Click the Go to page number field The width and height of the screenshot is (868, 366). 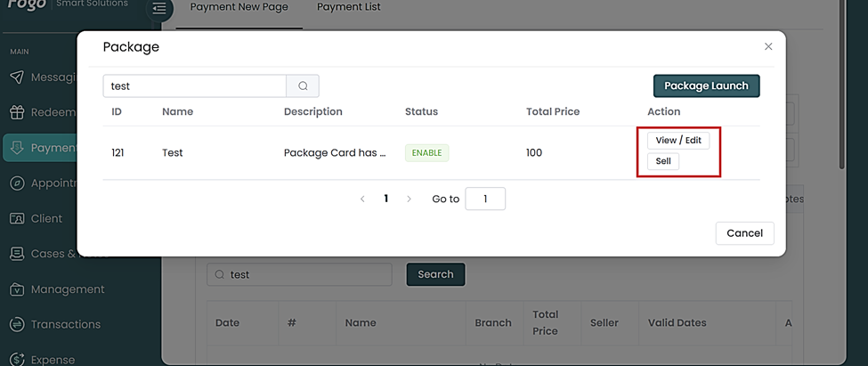click(485, 199)
